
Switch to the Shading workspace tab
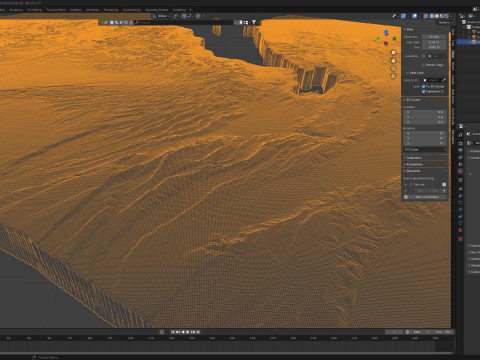tap(75, 10)
